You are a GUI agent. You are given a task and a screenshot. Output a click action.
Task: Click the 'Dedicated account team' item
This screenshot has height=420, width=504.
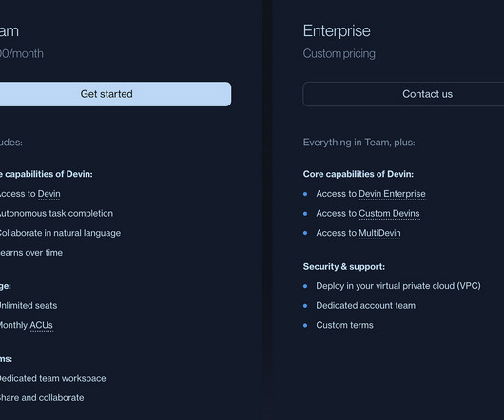click(x=365, y=305)
